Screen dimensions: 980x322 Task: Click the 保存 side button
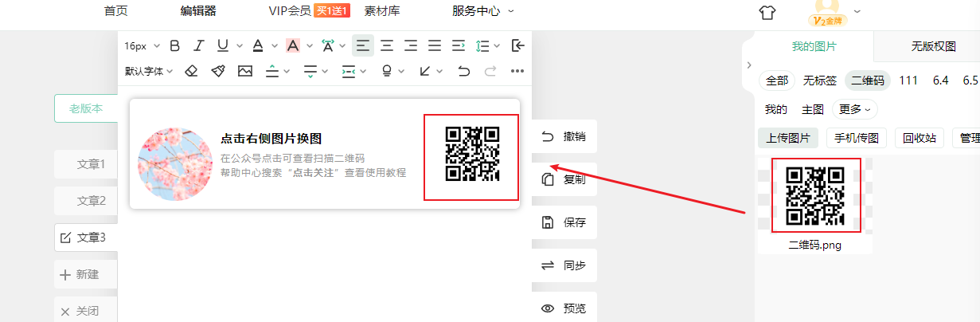coord(564,222)
